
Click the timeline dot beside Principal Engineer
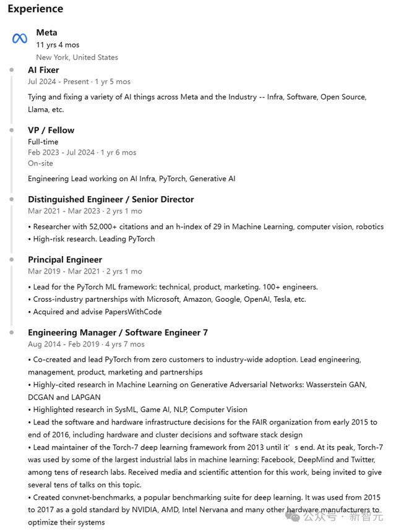pyautogui.click(x=12, y=260)
